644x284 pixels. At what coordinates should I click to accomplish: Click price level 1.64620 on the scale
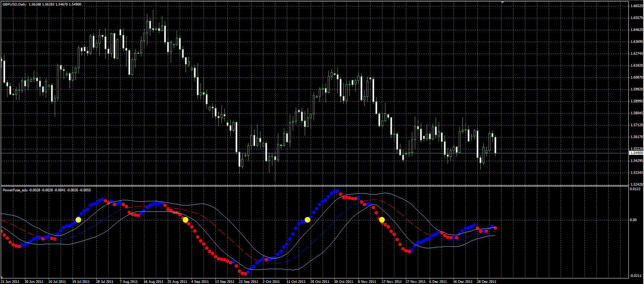(x=637, y=30)
